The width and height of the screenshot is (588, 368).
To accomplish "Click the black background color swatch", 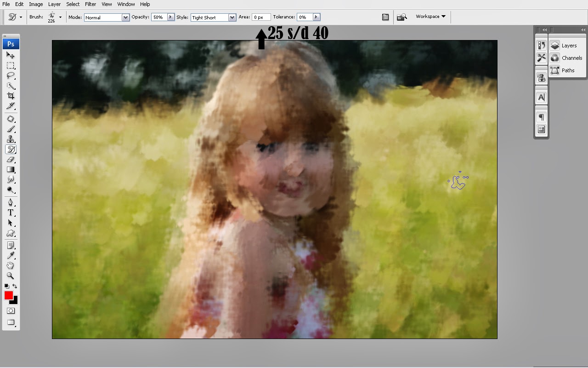I will tap(15, 301).
